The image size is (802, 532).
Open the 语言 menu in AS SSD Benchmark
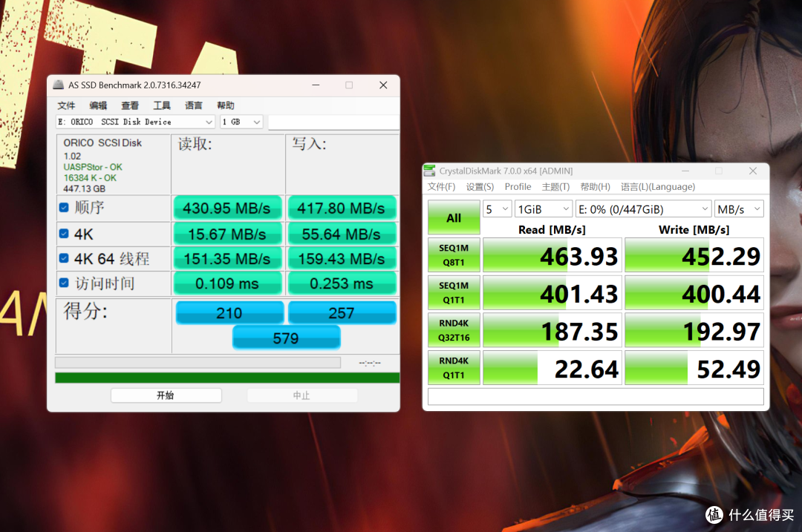(193, 105)
